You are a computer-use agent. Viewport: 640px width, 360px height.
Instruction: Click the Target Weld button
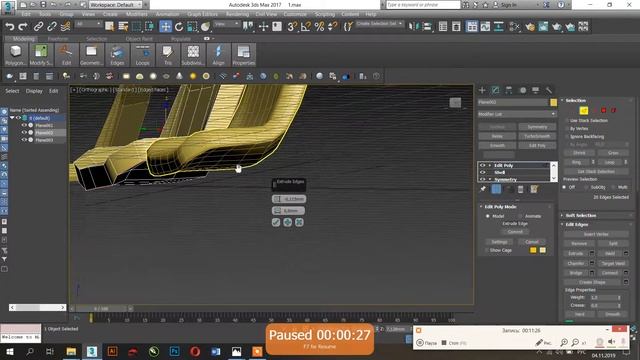(x=613, y=263)
